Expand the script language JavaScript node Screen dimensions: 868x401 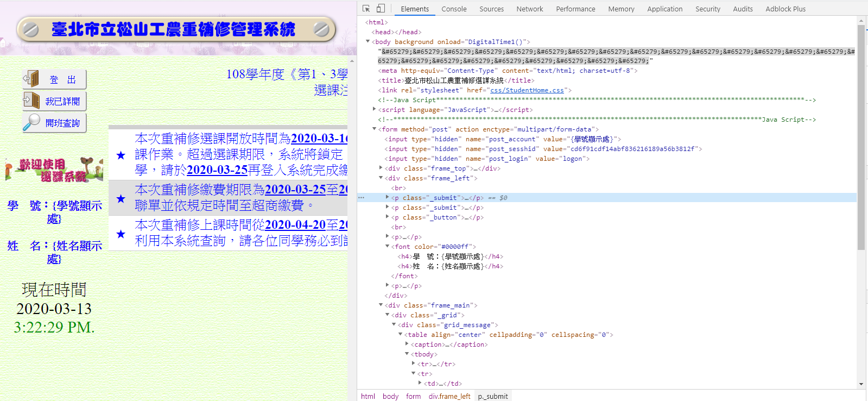374,109
